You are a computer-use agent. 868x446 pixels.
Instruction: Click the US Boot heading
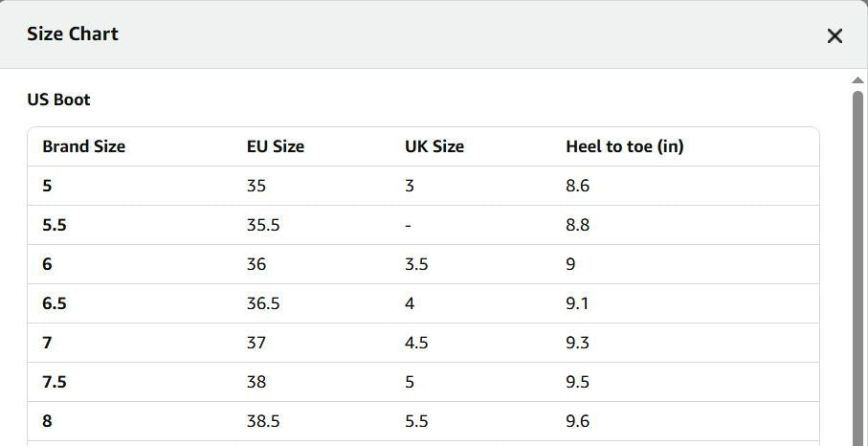click(58, 100)
